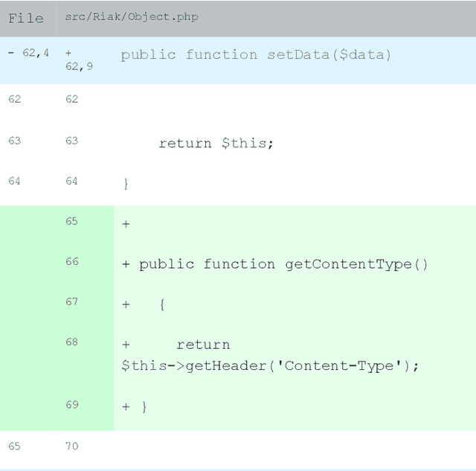This screenshot has width=476, height=471.
Task: Select the '- 62,4' hunk range marker
Action: point(29,53)
